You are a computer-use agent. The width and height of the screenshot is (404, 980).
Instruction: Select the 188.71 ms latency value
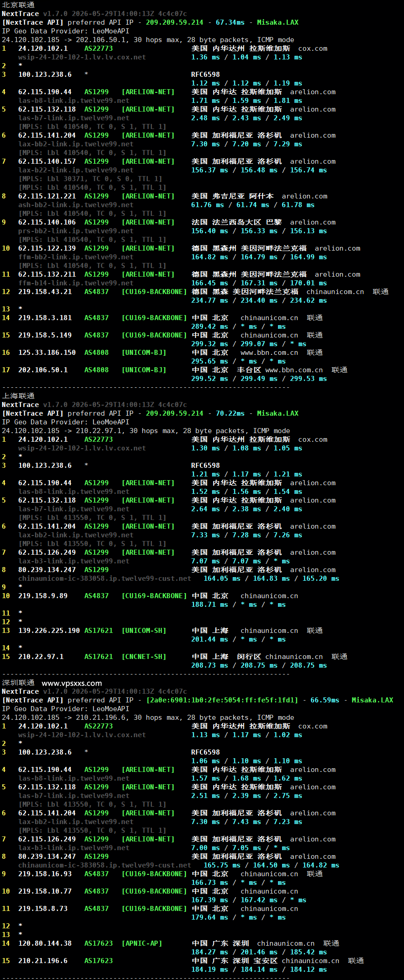pyautogui.click(x=210, y=605)
